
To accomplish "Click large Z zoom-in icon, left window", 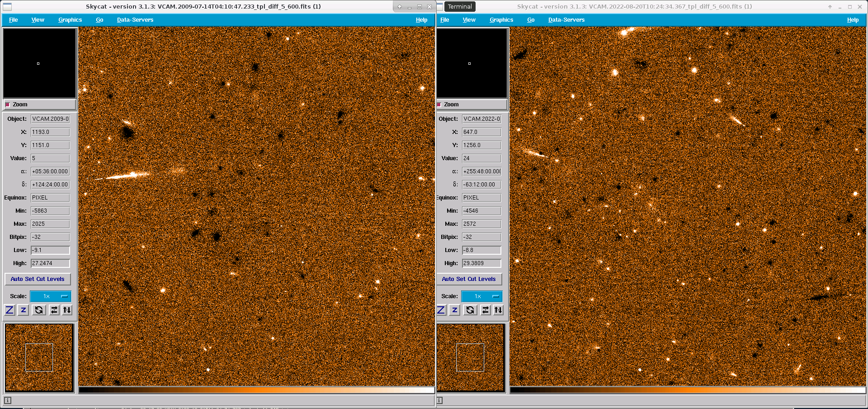I will pos(9,310).
